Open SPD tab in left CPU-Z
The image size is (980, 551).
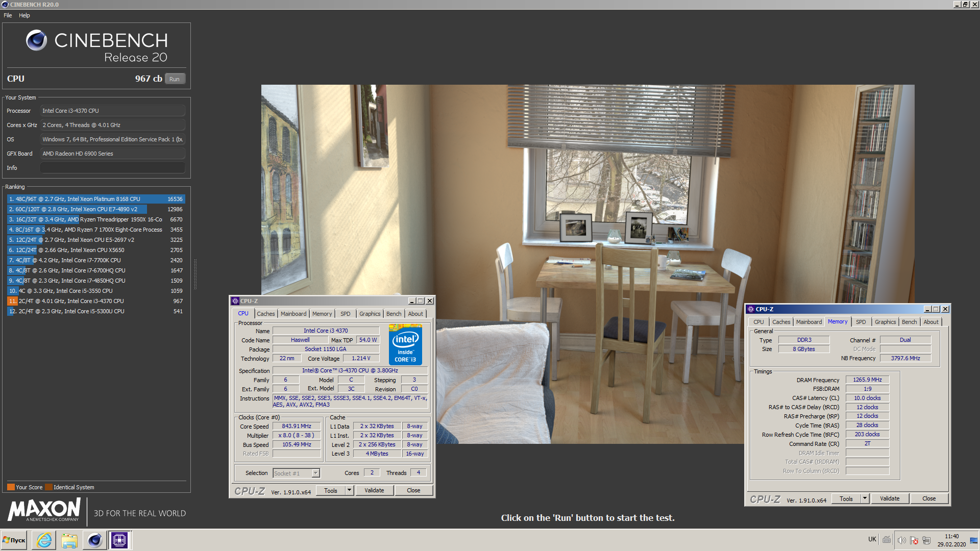[346, 314]
